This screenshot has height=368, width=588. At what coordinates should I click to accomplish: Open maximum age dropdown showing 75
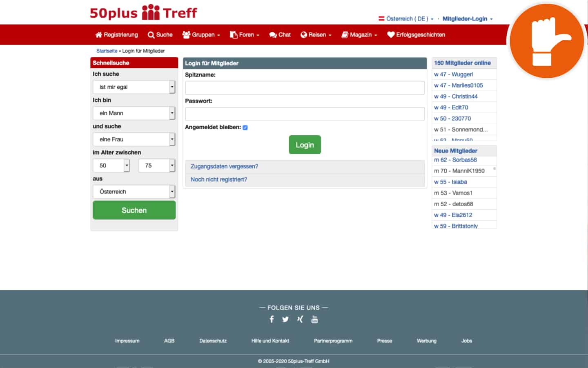coord(157,166)
